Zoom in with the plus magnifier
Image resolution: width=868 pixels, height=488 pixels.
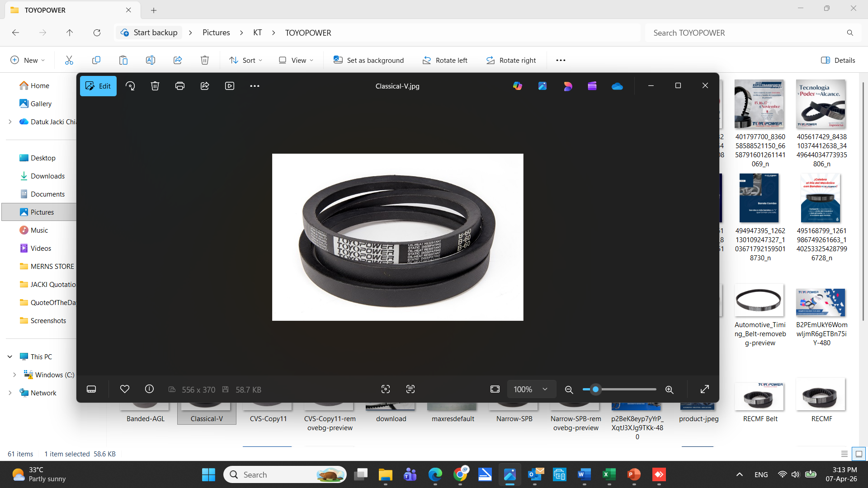click(670, 389)
